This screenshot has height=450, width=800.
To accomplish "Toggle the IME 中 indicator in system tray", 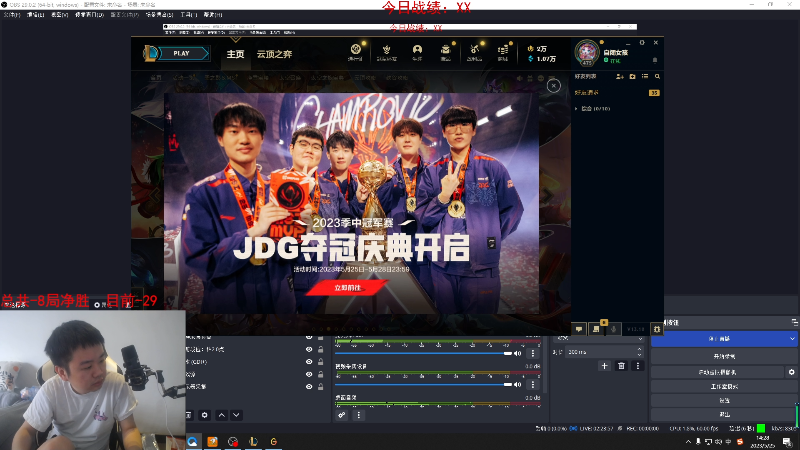I will click(729, 442).
